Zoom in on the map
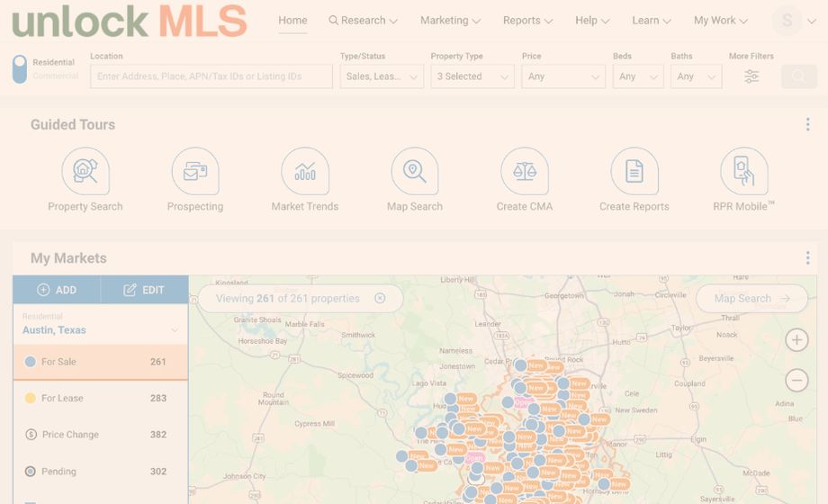 point(796,339)
